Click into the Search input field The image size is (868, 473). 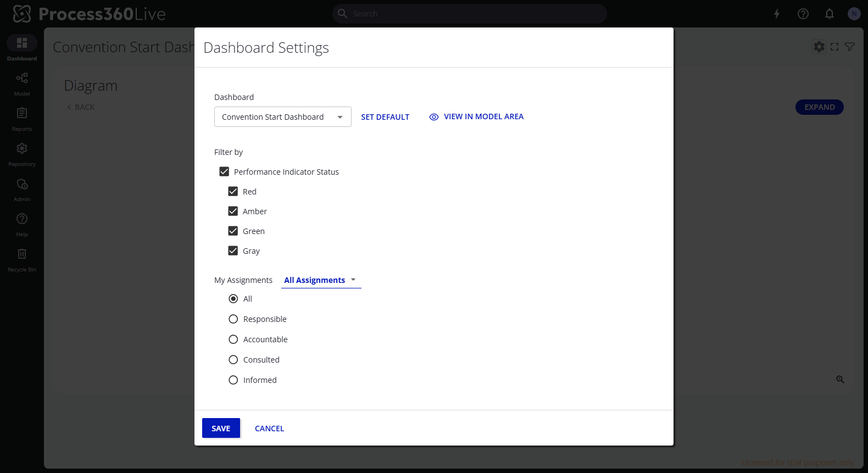[470, 14]
